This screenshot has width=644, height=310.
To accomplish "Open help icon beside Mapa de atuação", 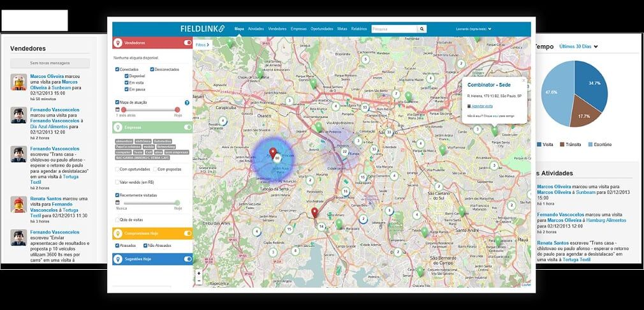I will click(x=187, y=103).
